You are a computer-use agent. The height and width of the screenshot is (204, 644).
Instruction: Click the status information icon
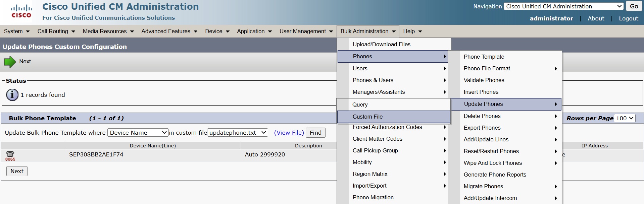pos(12,95)
